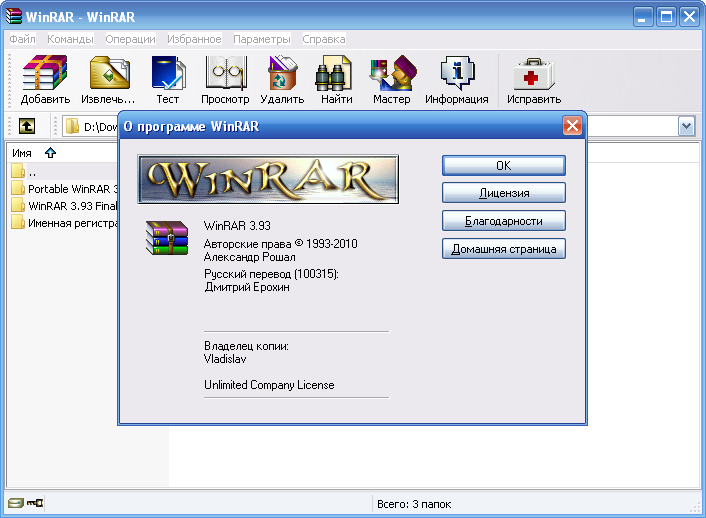Open the Избранное menu

194,39
